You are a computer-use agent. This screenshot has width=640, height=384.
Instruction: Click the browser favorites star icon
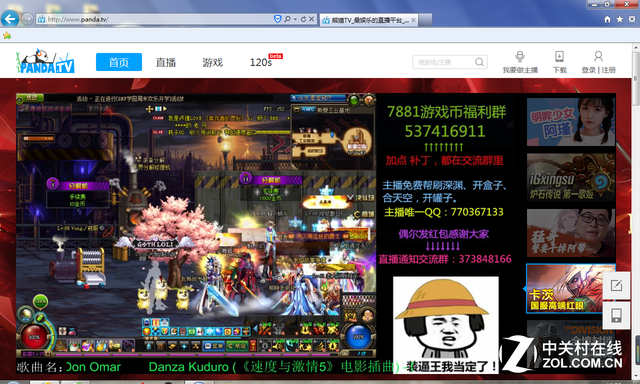pyautogui.click(x=620, y=19)
